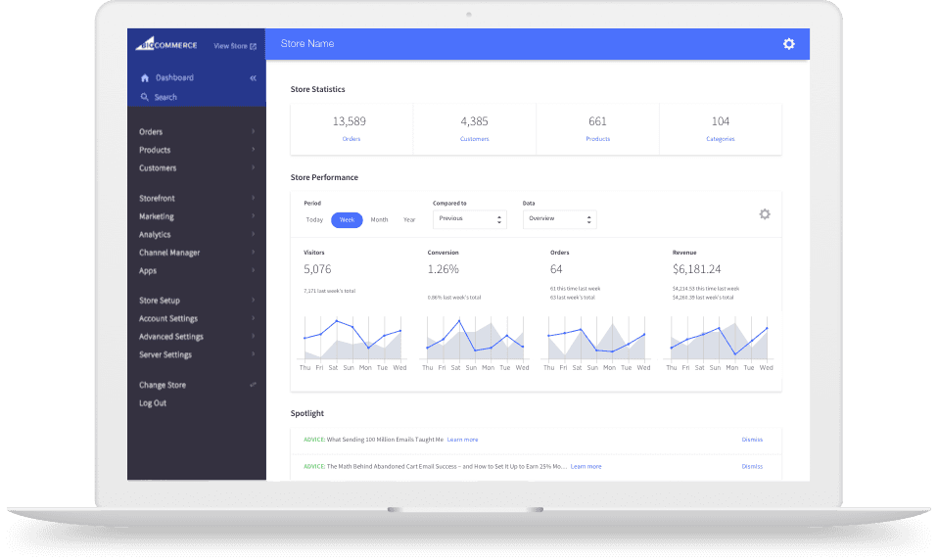The width and height of the screenshot is (938, 560).
Task: Open the Marketing menu item
Action: click(x=157, y=216)
